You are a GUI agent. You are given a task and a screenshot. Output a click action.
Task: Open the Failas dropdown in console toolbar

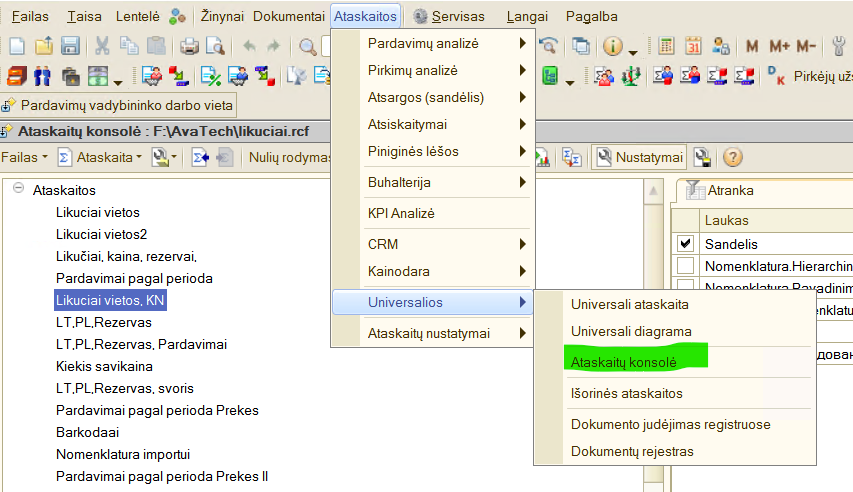tap(24, 157)
